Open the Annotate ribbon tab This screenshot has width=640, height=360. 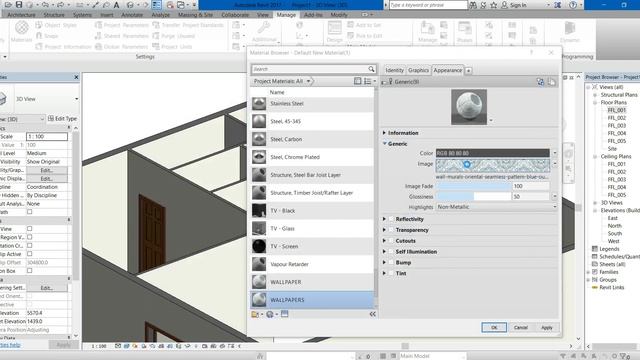(132, 15)
